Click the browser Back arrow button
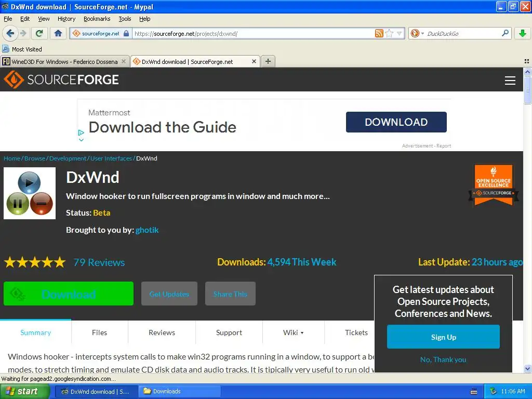 click(x=10, y=33)
